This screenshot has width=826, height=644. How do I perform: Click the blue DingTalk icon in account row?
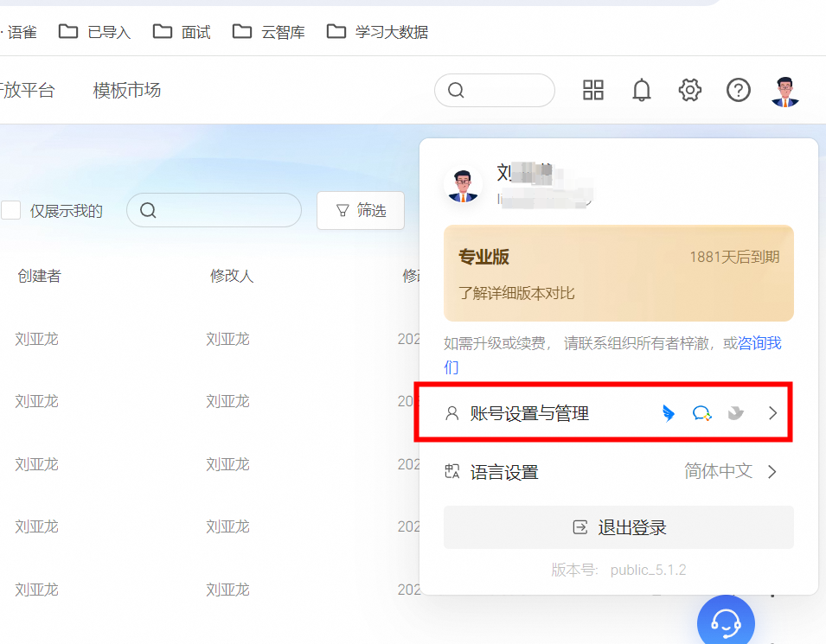pos(668,413)
